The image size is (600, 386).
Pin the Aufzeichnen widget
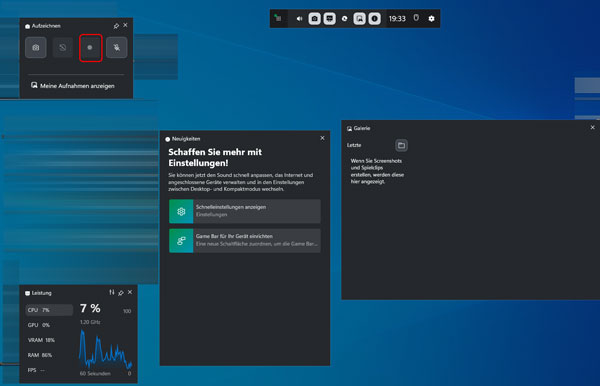point(116,26)
